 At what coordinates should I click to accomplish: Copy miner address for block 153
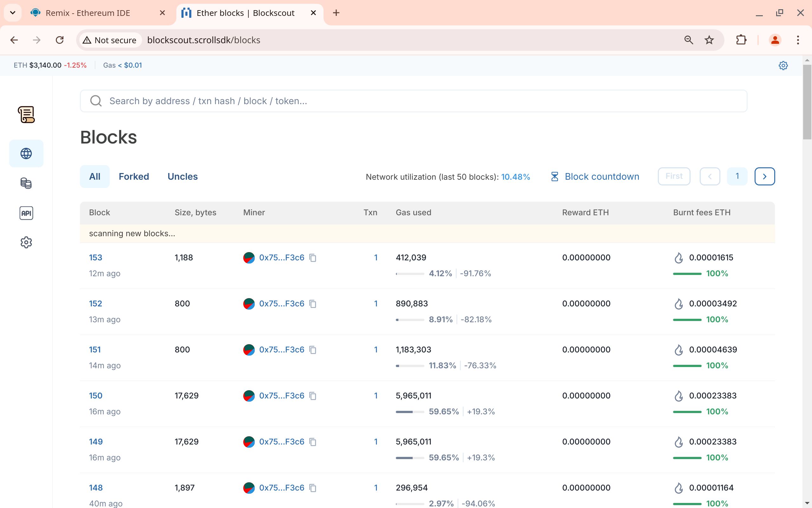[x=313, y=258]
